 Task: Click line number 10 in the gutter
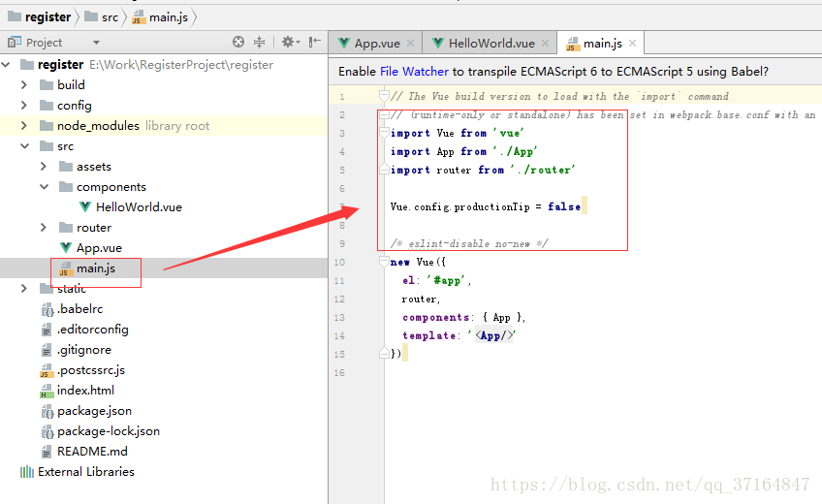(x=339, y=262)
